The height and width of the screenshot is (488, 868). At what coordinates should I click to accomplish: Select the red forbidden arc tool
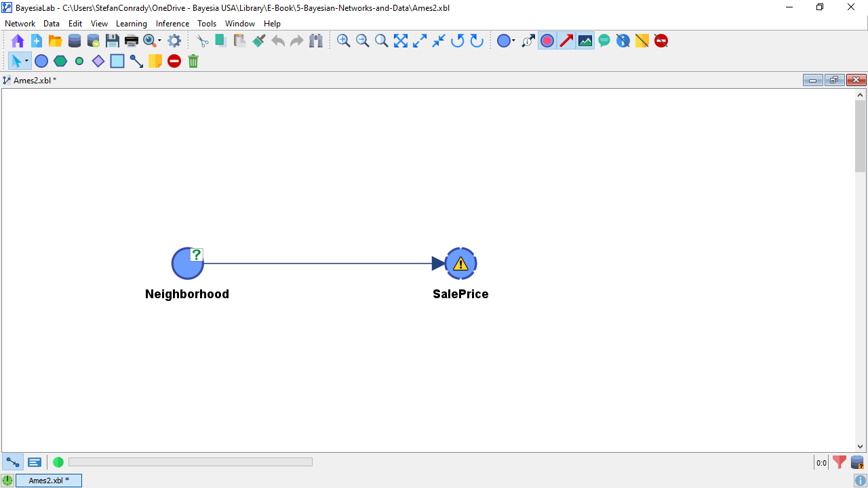[x=174, y=61]
